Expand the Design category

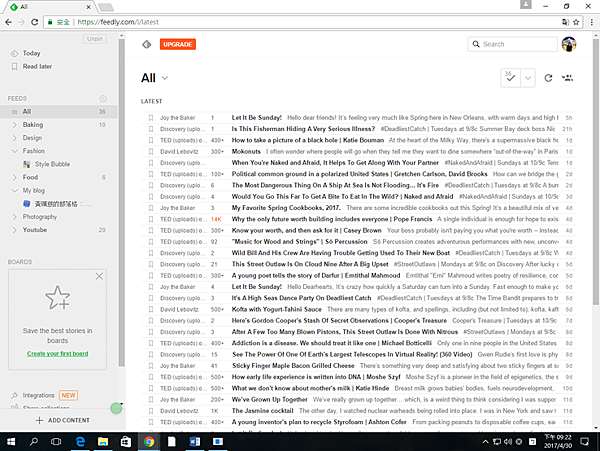[15, 138]
